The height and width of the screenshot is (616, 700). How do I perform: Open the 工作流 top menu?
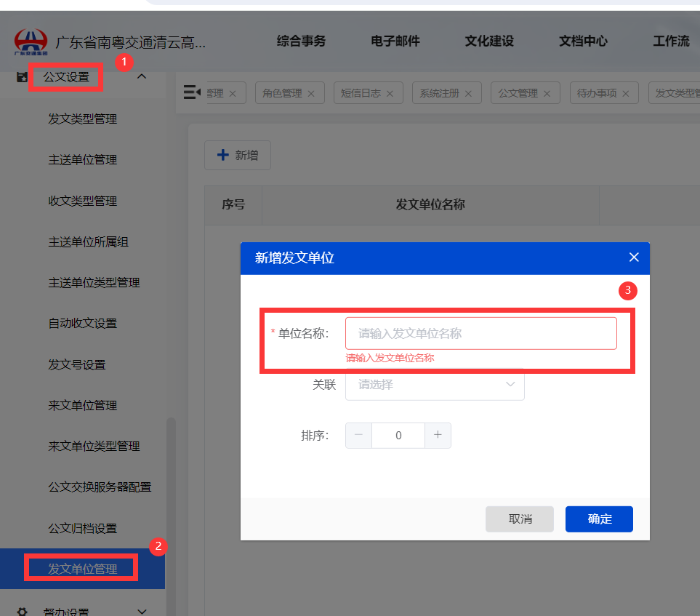tap(671, 41)
